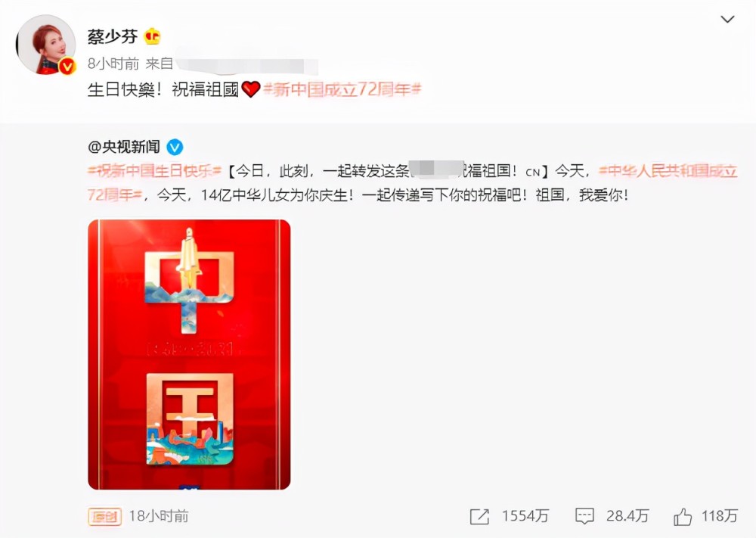756x538 pixels.
Task: Click the gold crown membership icon
Action: point(153,36)
